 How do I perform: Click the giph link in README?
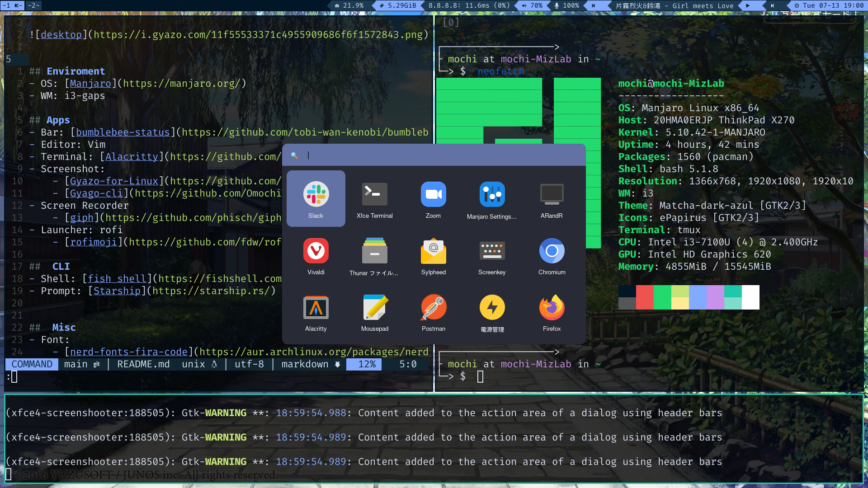[x=82, y=218]
